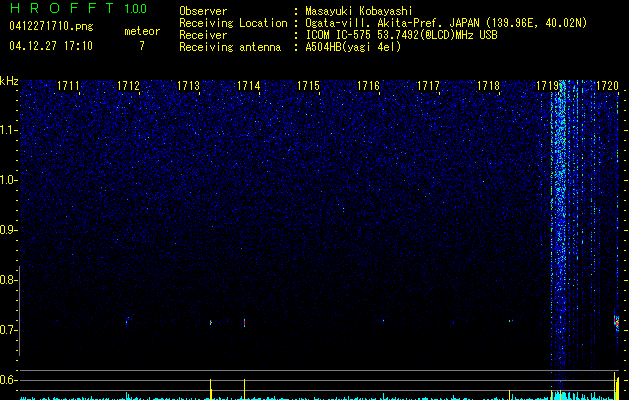Click the 0.9 frequency axis label
The image size is (629, 400).
point(7,230)
